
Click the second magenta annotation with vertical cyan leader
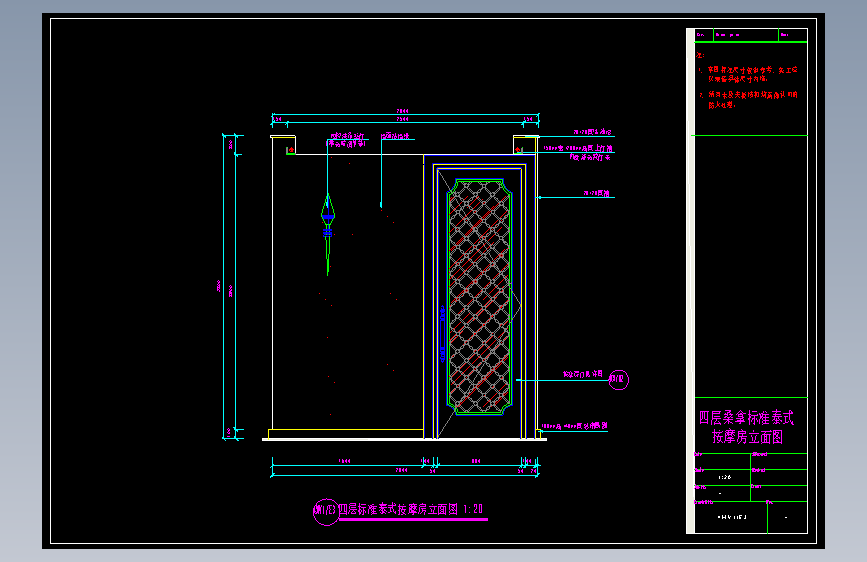pyautogui.click(x=395, y=136)
